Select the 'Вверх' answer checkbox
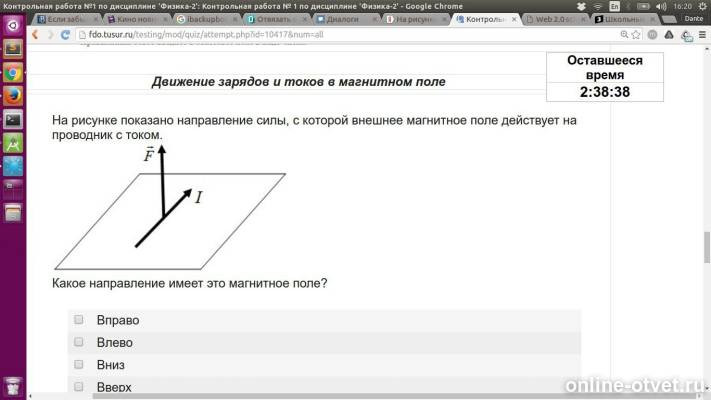The width and height of the screenshot is (711, 400). point(78,386)
